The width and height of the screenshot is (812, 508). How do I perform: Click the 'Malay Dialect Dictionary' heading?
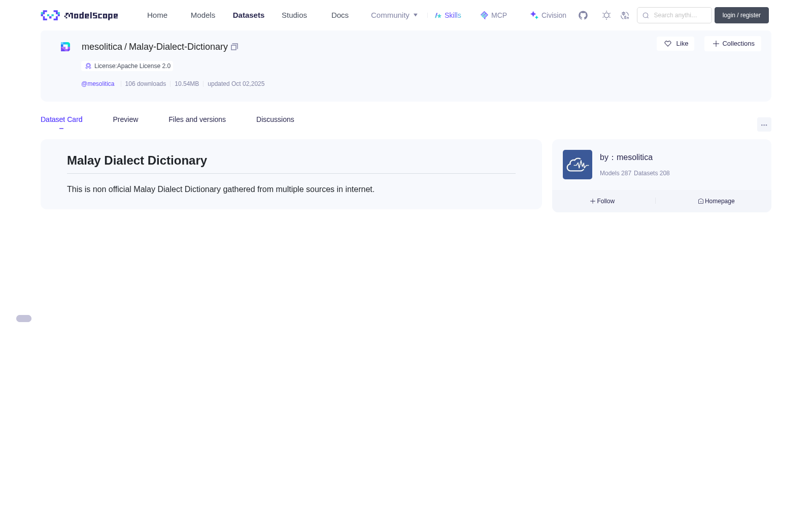point(137,161)
